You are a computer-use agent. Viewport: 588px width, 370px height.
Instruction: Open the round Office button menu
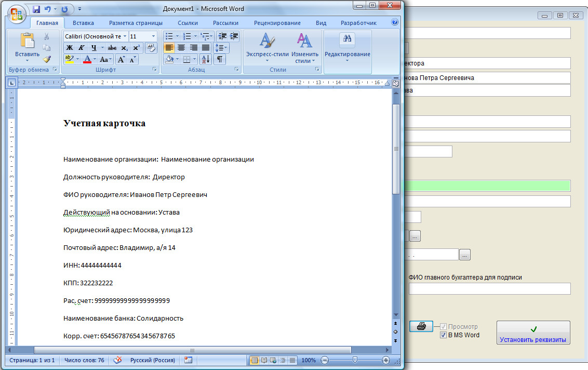[16, 14]
